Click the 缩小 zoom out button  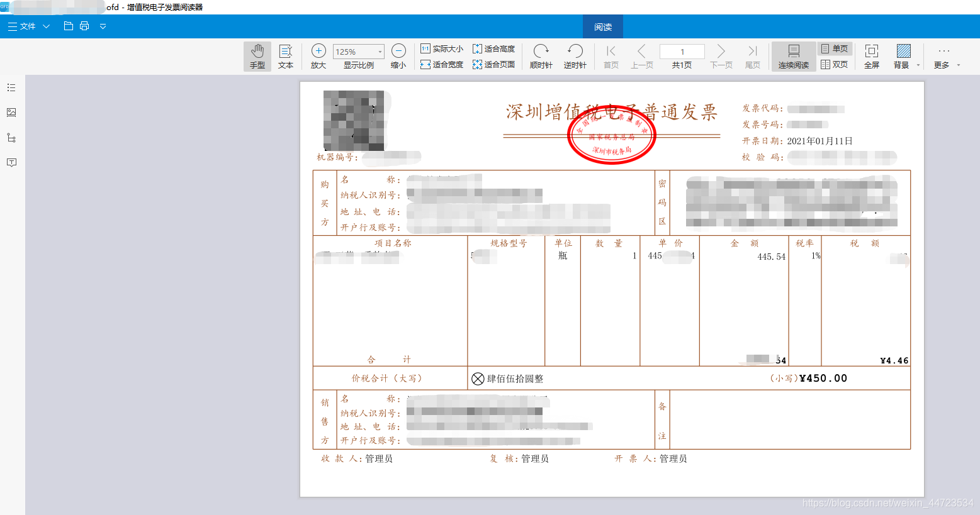[x=398, y=56]
